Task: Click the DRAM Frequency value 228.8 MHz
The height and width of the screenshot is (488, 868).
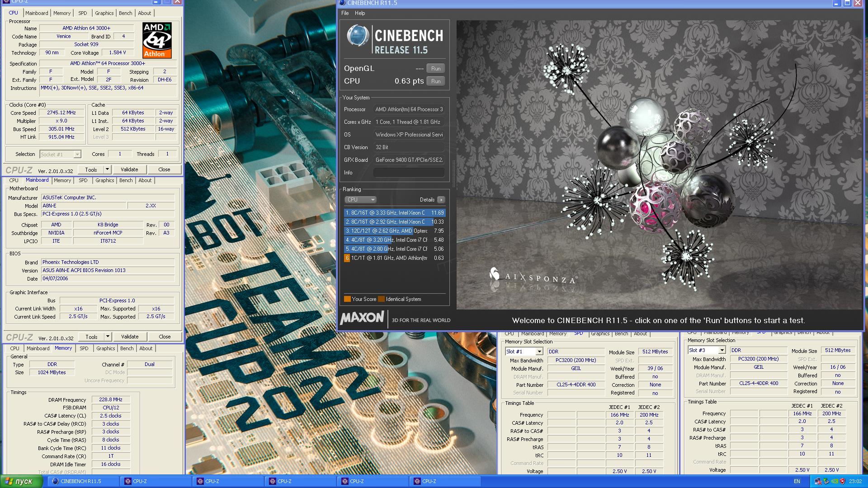Action: (x=111, y=399)
